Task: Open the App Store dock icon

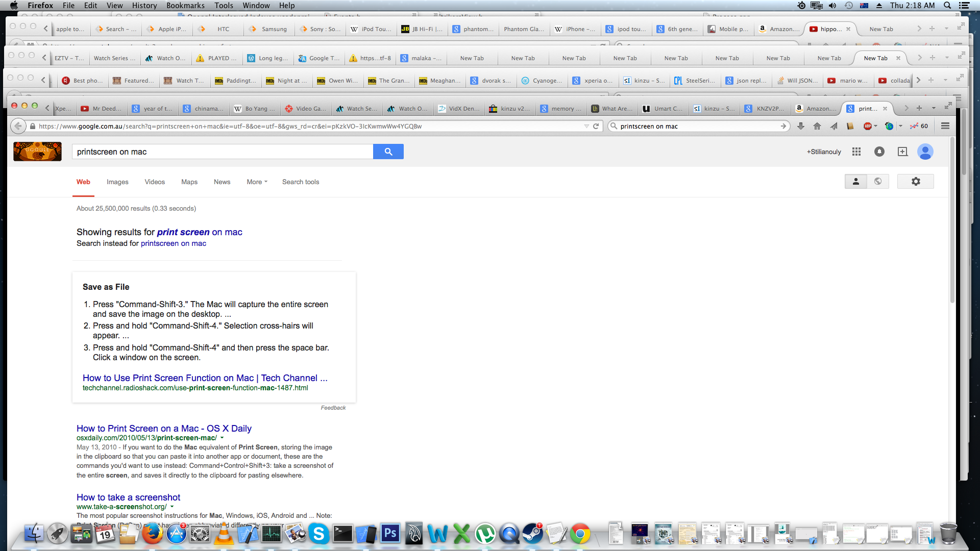Action: point(176,534)
